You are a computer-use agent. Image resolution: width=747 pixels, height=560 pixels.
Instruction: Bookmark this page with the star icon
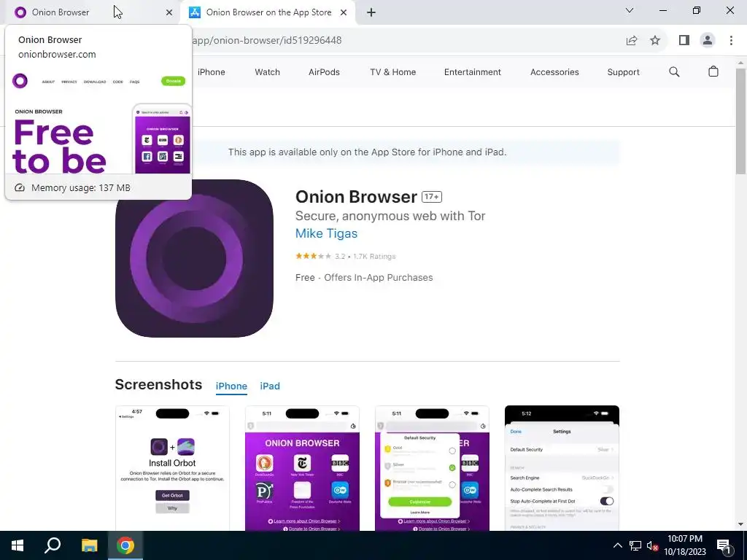tap(655, 41)
